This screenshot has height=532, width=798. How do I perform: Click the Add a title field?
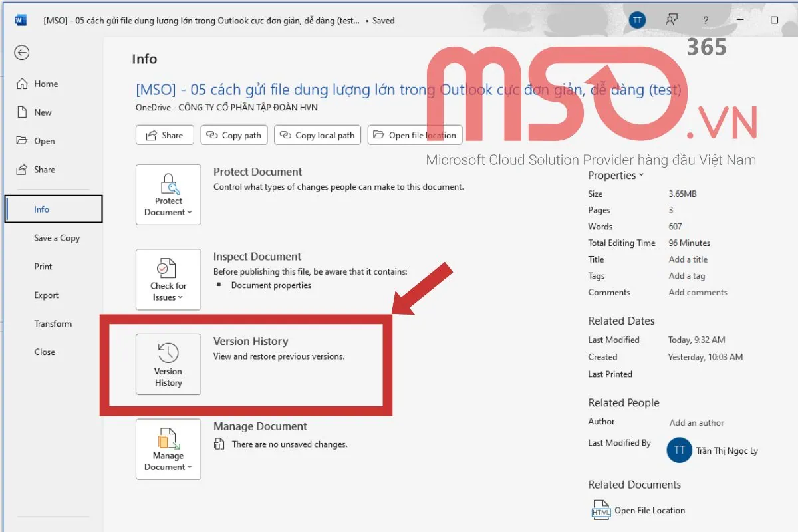(x=688, y=259)
